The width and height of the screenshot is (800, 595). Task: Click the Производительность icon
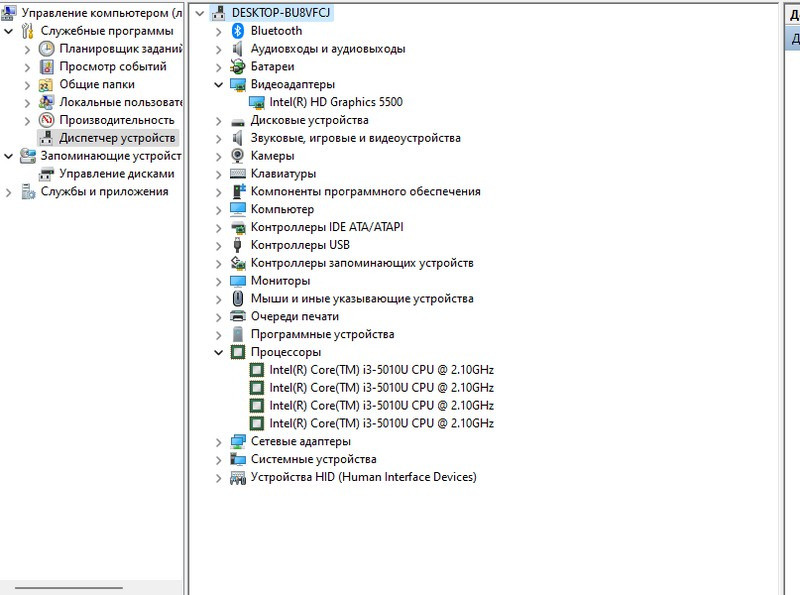pyautogui.click(x=46, y=120)
